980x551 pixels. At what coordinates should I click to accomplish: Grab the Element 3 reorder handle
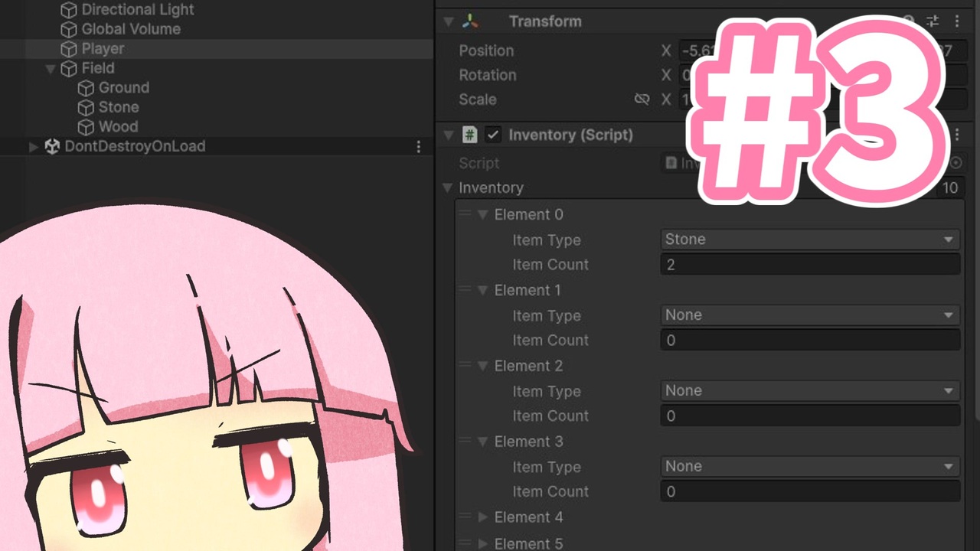pos(464,442)
